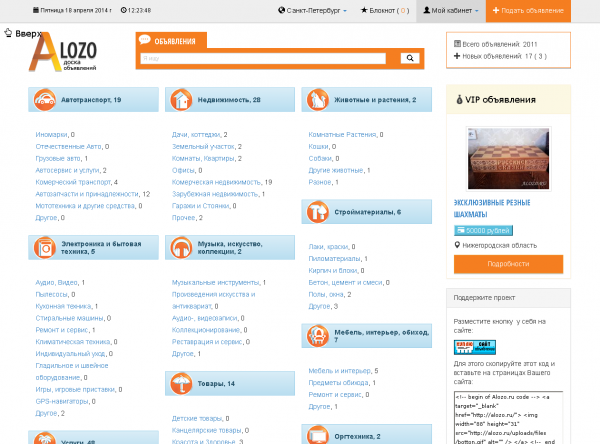
Task: Click the Автотранспорт car category icon
Action: coord(44,100)
